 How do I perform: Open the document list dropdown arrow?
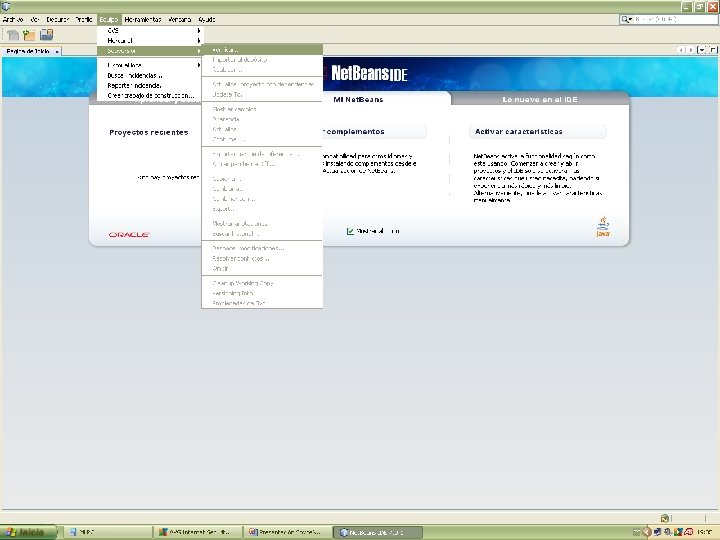pyautogui.click(x=702, y=50)
